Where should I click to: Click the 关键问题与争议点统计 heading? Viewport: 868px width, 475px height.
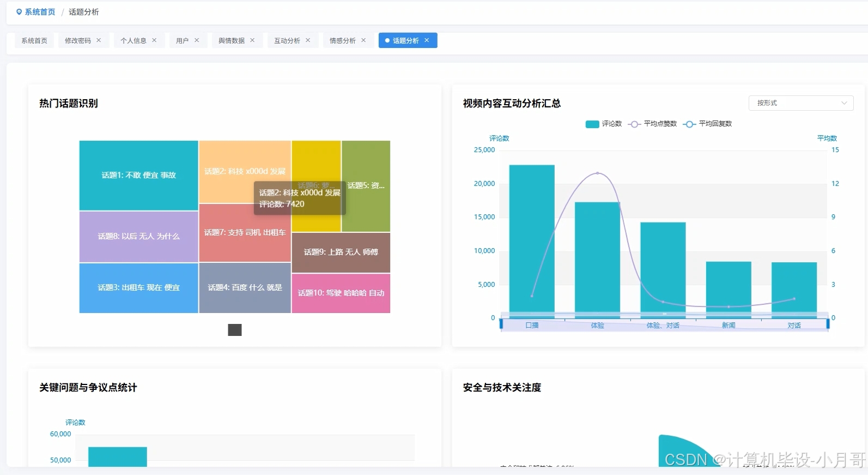point(88,388)
